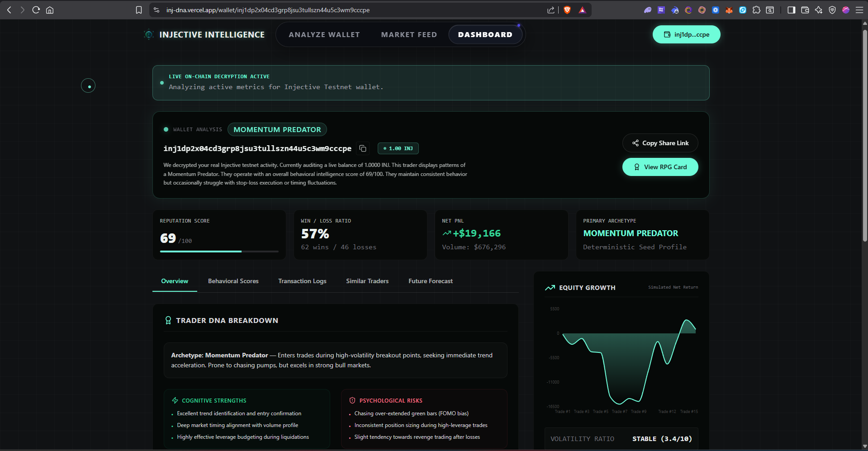Copy the wallet address with the copy icon
The width and height of the screenshot is (868, 451).
pyautogui.click(x=363, y=148)
